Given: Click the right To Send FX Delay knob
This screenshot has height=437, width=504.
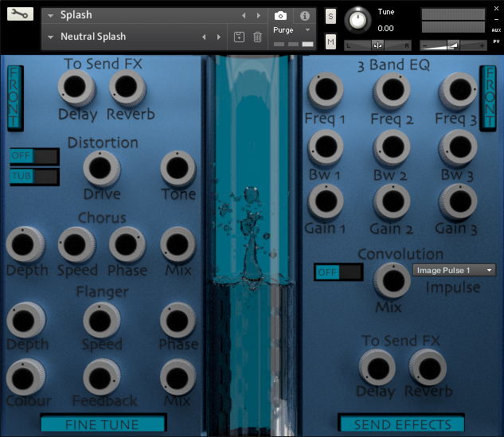Looking at the screenshot, I should tap(377, 368).
